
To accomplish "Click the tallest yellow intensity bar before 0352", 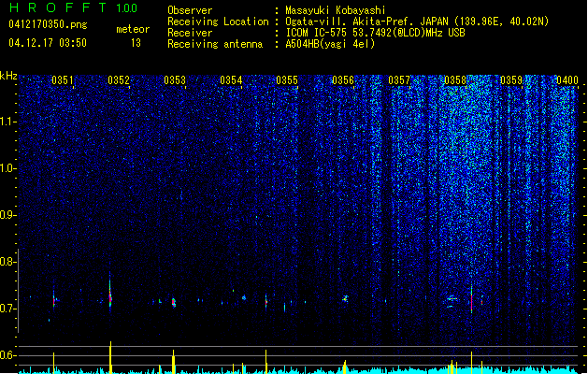I will pyautogui.click(x=110, y=357).
